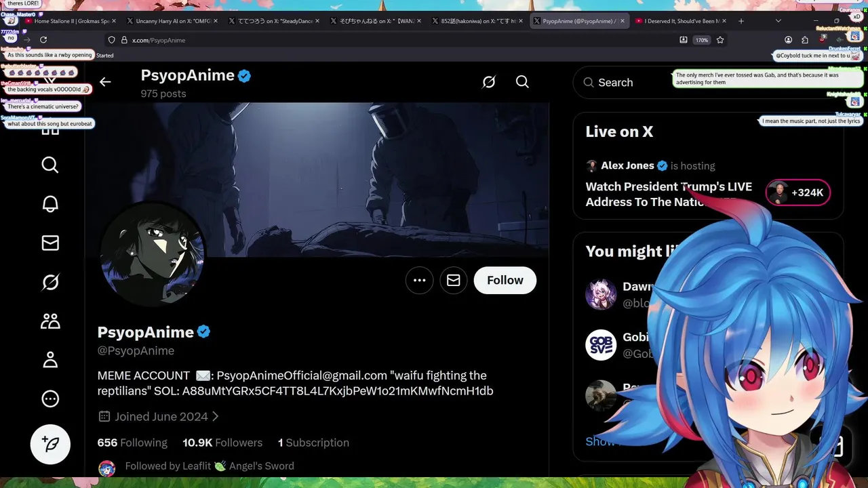
Task: Open the 656 Following list
Action: (x=132, y=443)
